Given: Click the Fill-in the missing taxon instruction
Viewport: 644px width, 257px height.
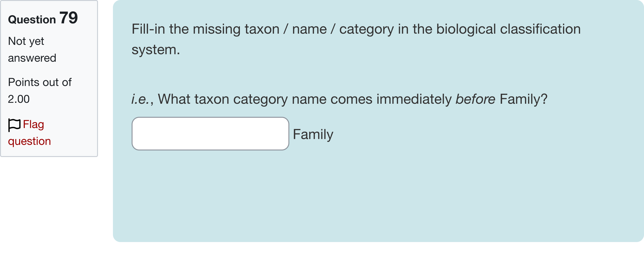Looking at the screenshot, I should click(x=205, y=29).
